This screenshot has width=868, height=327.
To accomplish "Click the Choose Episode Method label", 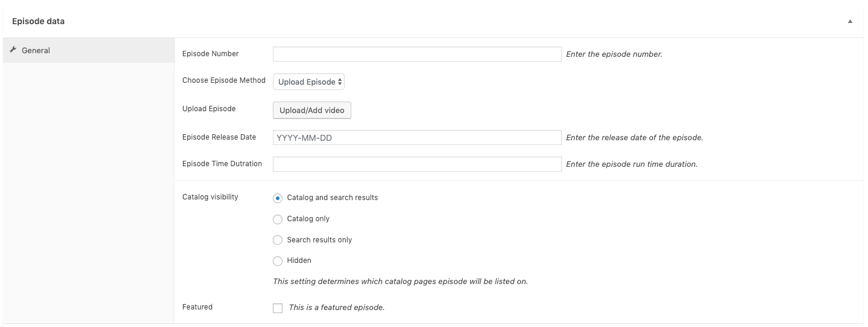I will point(224,80).
